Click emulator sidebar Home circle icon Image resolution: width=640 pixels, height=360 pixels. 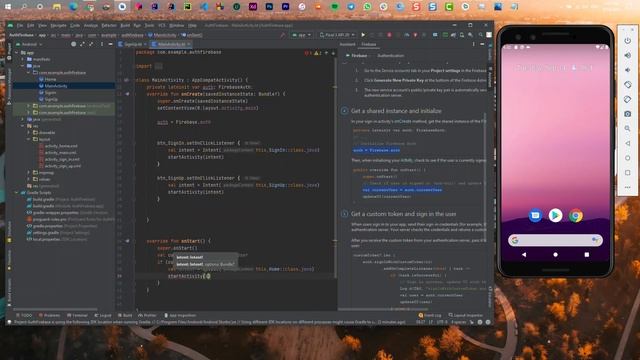[628, 158]
